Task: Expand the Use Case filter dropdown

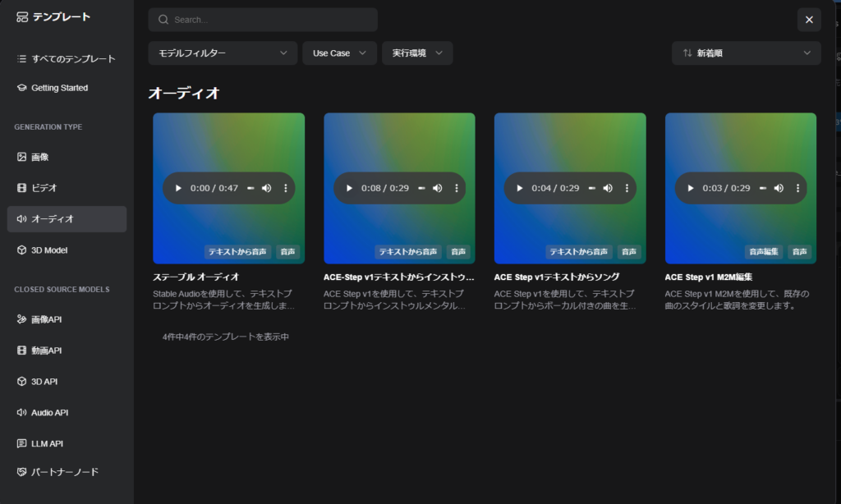Action: tap(339, 53)
